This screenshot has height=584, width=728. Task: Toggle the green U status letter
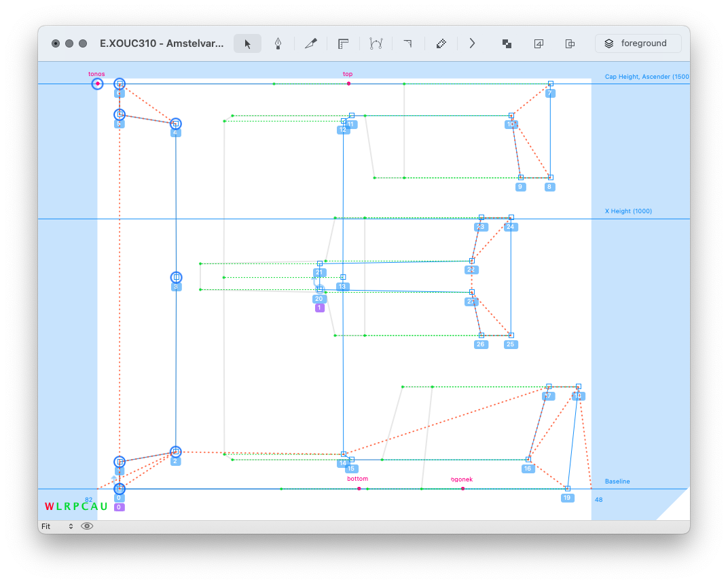click(x=104, y=507)
